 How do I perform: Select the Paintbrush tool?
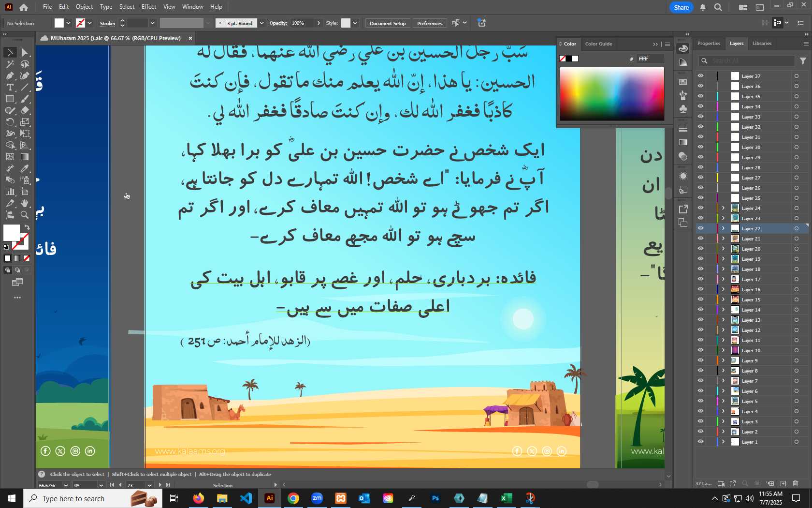tap(25, 99)
